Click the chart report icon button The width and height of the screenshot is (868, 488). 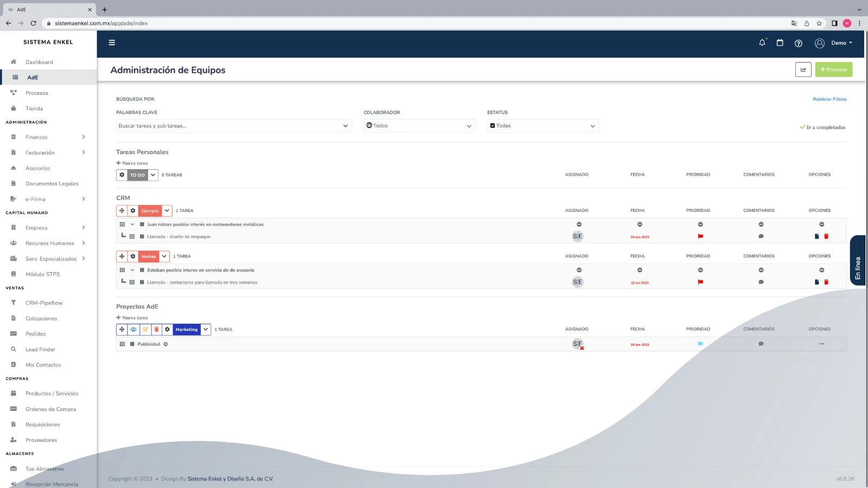click(803, 69)
